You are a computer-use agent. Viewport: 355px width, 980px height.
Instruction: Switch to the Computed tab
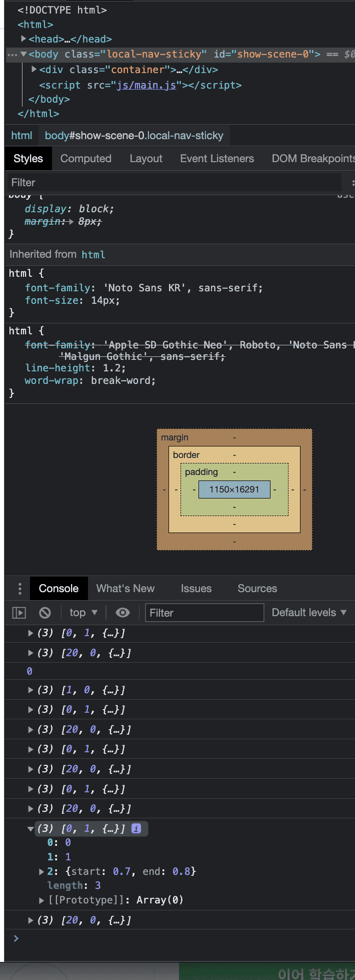[x=86, y=159]
